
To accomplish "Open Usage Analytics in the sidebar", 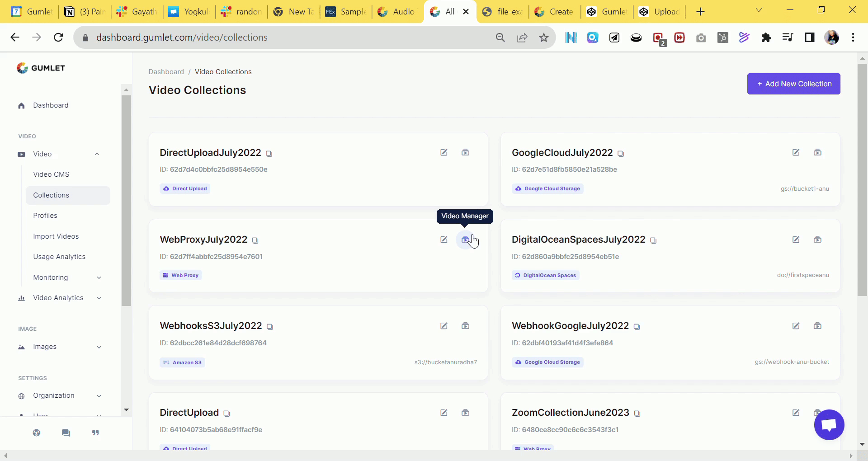I will point(59,257).
